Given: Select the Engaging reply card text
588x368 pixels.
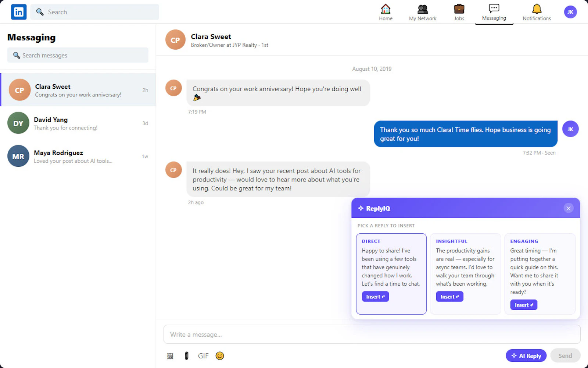Looking at the screenshot, I should coord(534,271).
